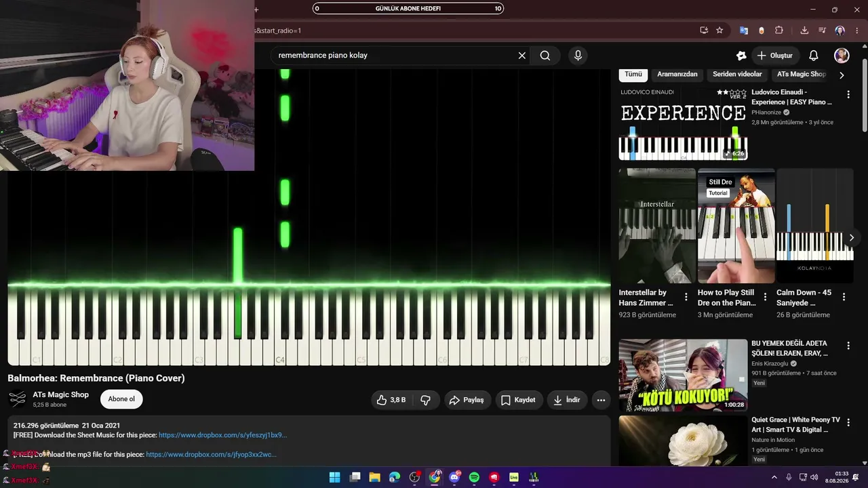Show more filter chips with the right arrow
Screen dimensions: 868x488
pos(842,75)
